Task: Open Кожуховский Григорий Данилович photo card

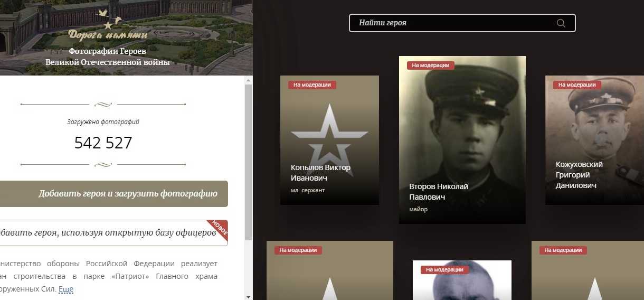Action: (x=594, y=140)
